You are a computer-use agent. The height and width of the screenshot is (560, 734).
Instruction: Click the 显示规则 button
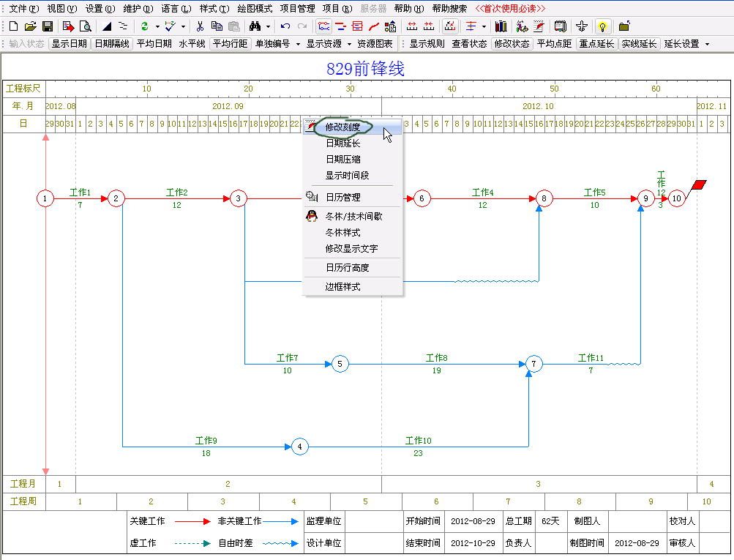tap(427, 43)
